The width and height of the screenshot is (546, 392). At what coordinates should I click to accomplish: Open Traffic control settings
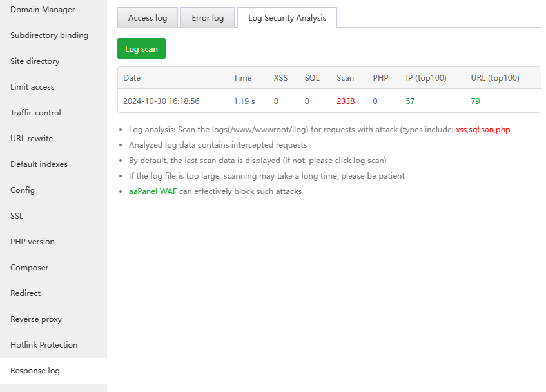pyautogui.click(x=35, y=113)
